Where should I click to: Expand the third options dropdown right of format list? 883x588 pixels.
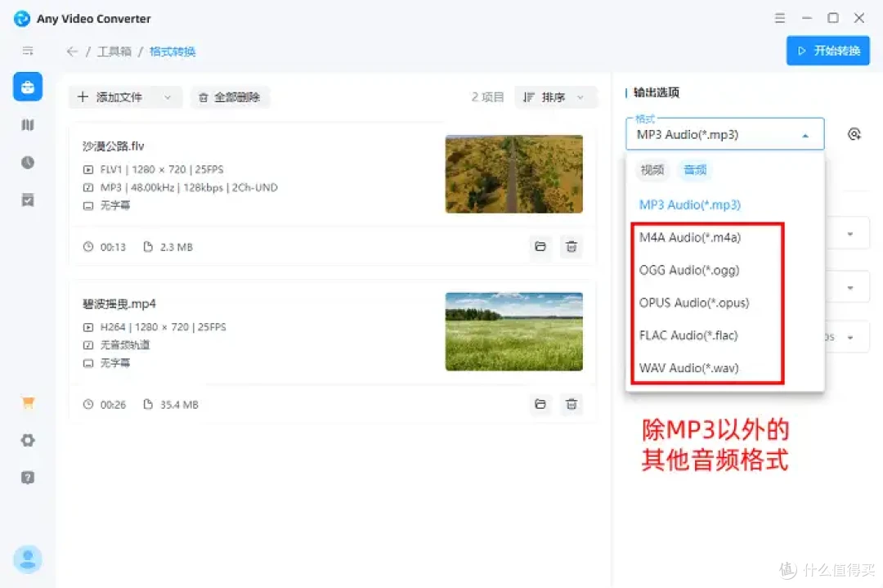coord(849,338)
